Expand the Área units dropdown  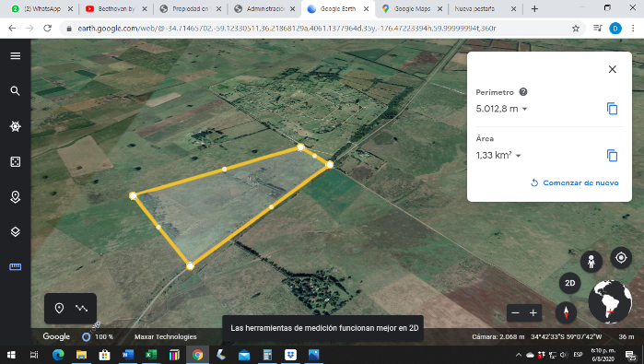[x=519, y=156]
